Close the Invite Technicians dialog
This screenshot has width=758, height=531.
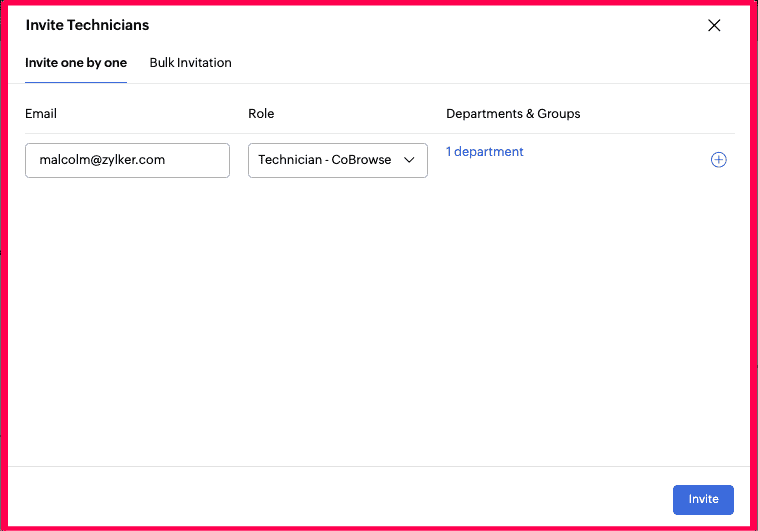coord(714,26)
